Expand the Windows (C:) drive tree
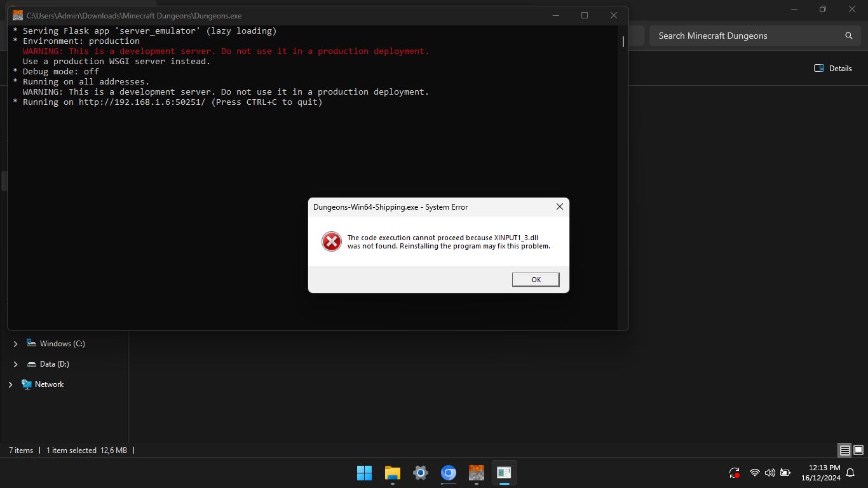 tap(16, 344)
